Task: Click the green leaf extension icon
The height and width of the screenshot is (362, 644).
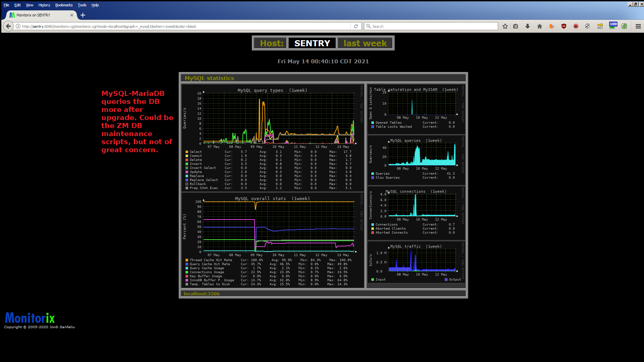Action: click(x=624, y=26)
